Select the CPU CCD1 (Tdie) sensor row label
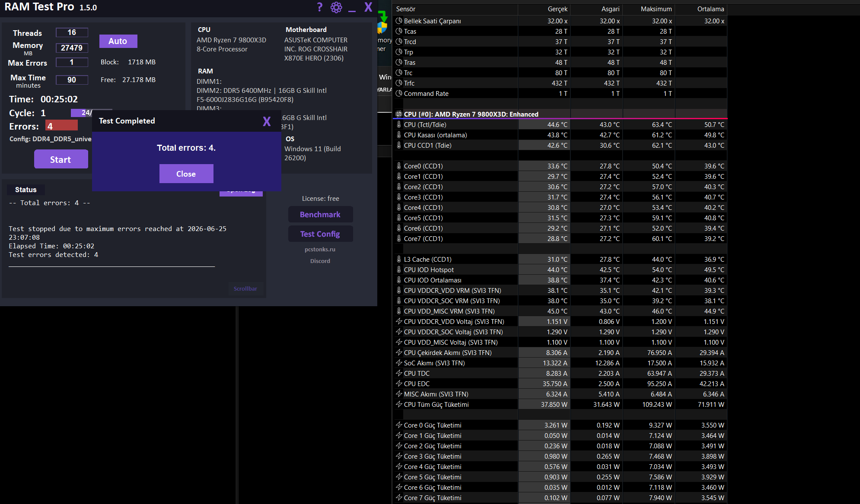Image resolution: width=860 pixels, height=504 pixels. tap(427, 145)
